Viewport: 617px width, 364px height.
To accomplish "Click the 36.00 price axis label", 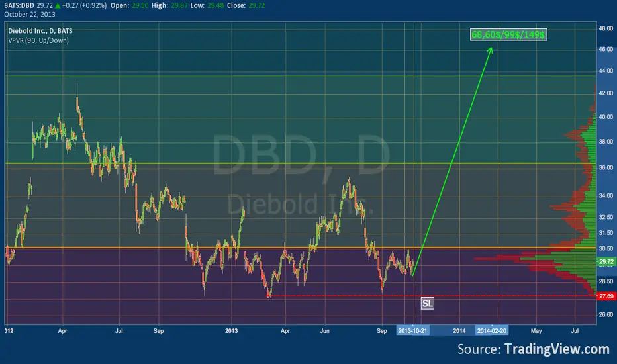I will (x=606, y=167).
